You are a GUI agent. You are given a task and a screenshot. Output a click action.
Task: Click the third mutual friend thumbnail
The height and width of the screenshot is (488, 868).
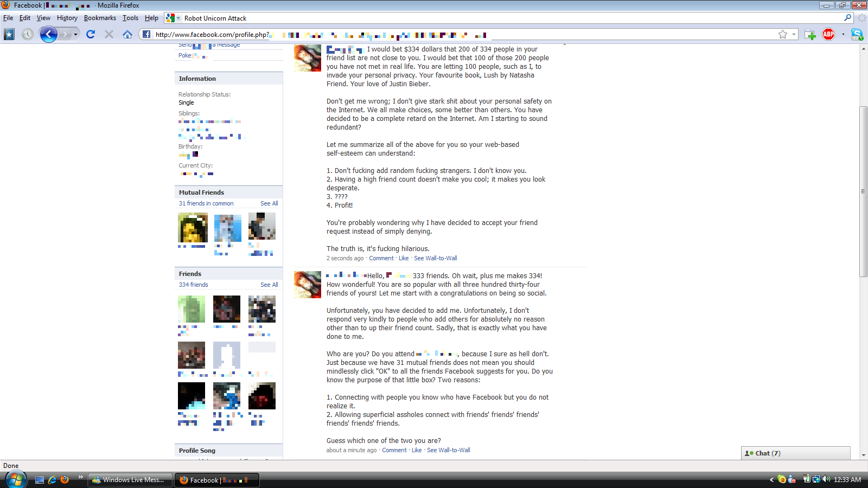click(x=262, y=226)
